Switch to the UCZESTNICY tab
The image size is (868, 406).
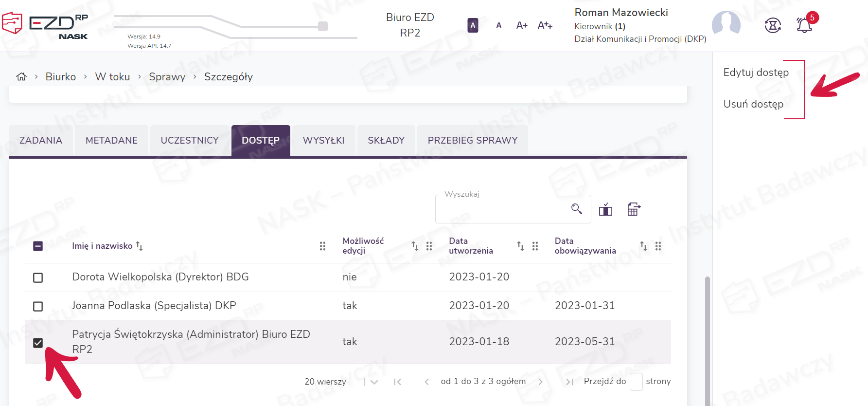click(190, 141)
